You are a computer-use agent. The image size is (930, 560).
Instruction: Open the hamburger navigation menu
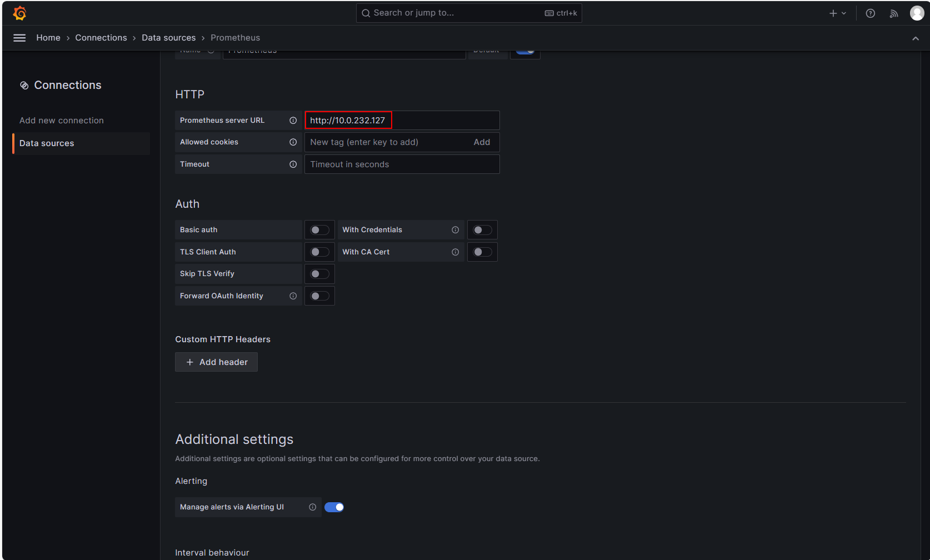coord(19,38)
